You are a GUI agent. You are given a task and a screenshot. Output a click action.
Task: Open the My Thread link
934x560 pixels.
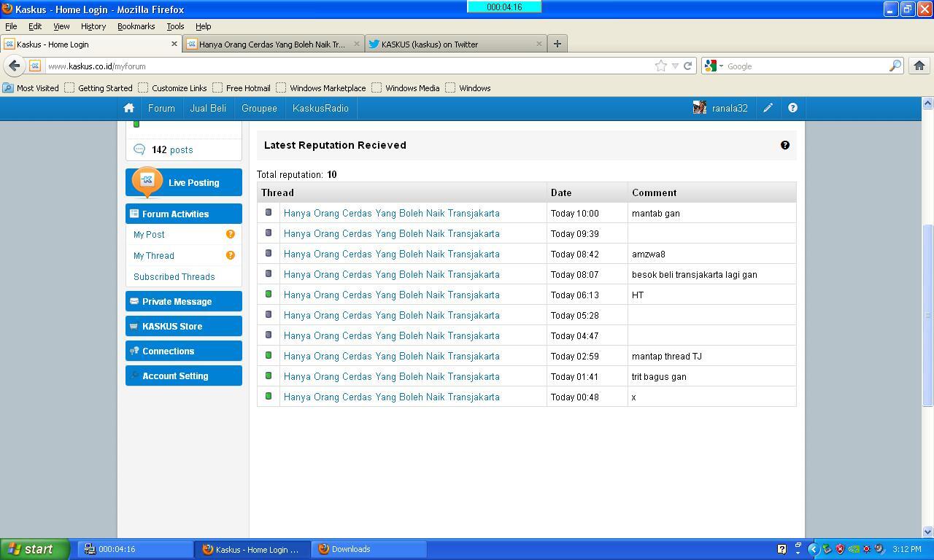coord(154,256)
